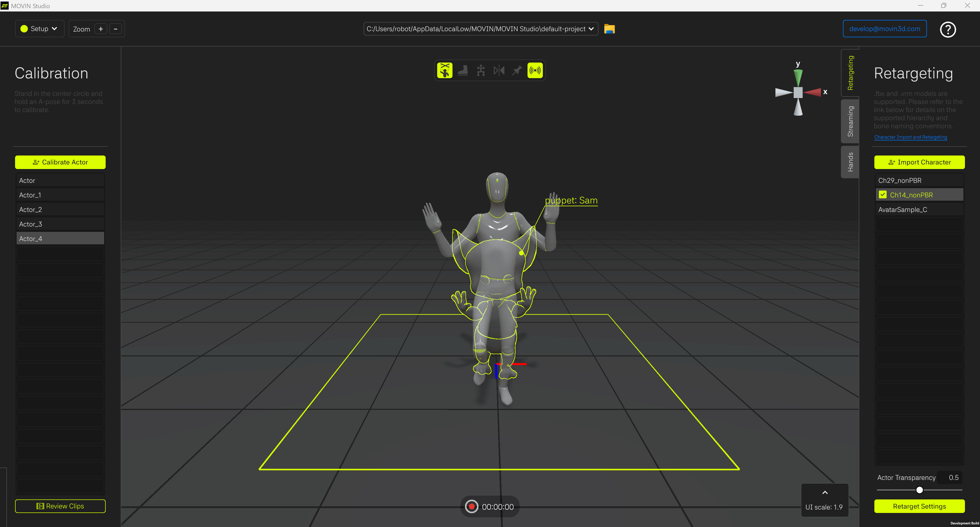This screenshot has width=980, height=527.
Task: Open project folder icon
Action: click(x=609, y=29)
